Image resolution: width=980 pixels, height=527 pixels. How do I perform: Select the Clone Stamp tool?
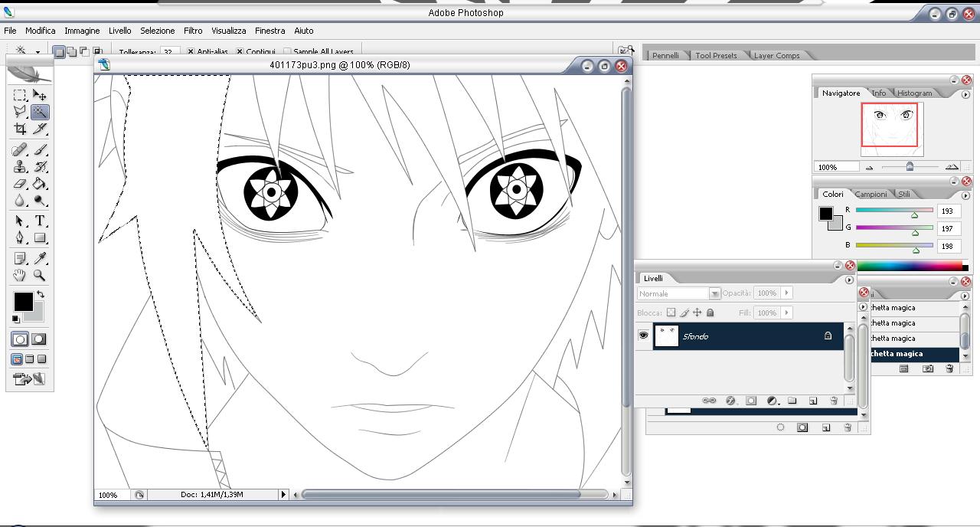click(20, 166)
